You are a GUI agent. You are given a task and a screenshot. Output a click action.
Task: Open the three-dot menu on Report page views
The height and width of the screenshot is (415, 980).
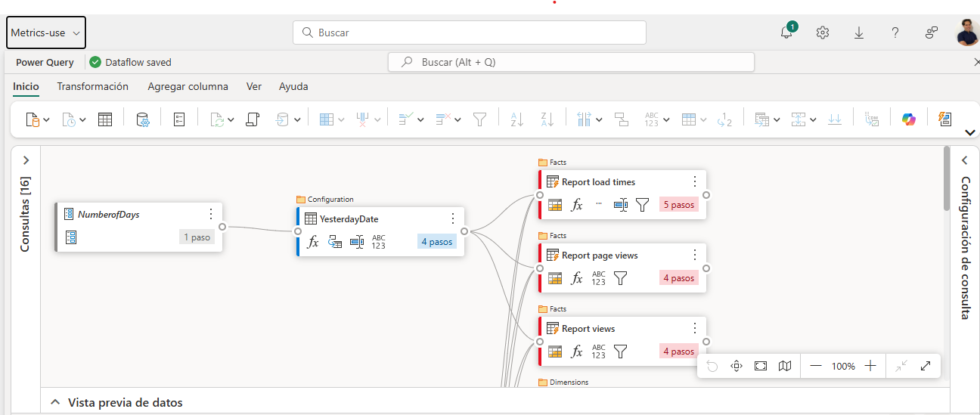[x=695, y=255]
